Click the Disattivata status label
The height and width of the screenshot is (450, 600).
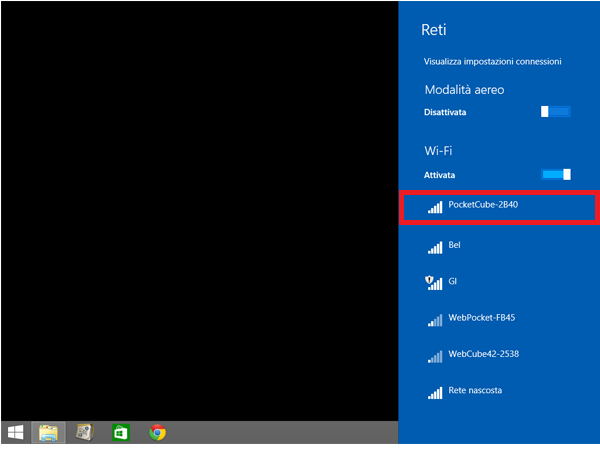click(x=445, y=112)
